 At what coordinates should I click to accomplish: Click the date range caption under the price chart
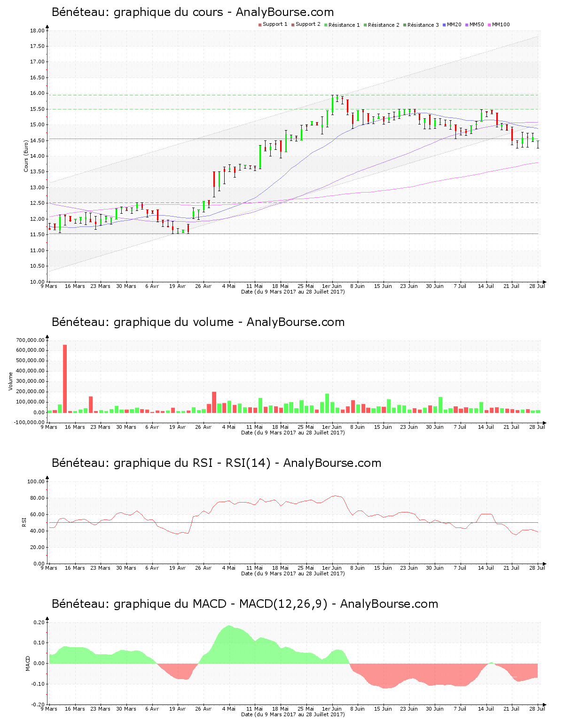(x=293, y=292)
